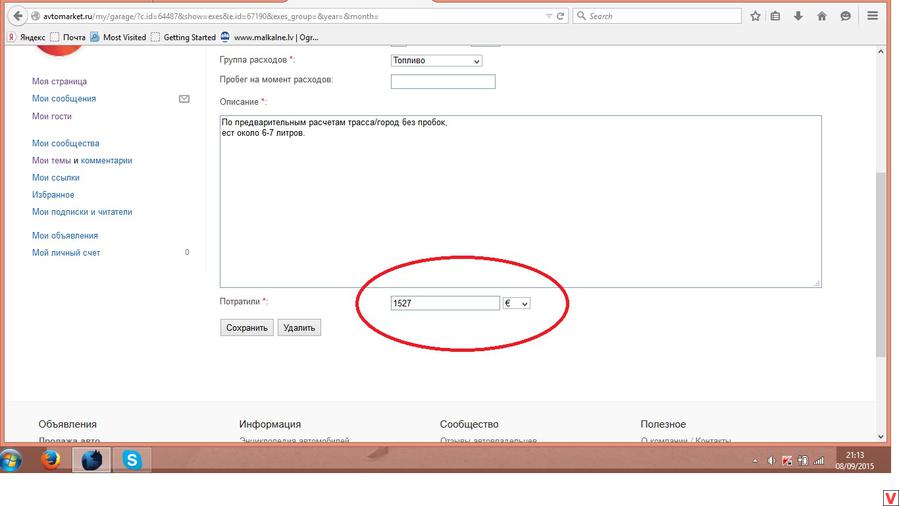The width and height of the screenshot is (899, 506).
Task: Reload the page with the refresh icon
Action: coord(561,16)
